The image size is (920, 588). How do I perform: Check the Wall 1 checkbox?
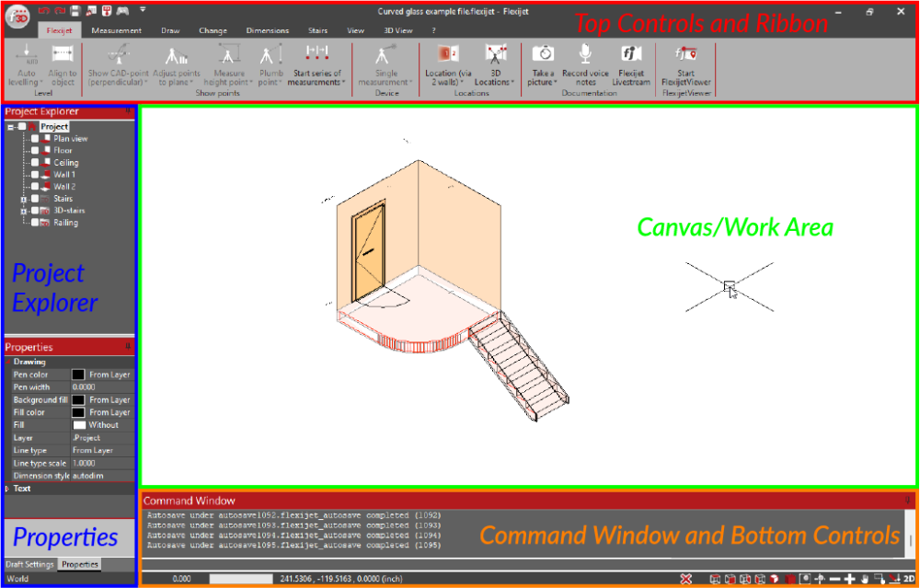pyautogui.click(x=35, y=175)
